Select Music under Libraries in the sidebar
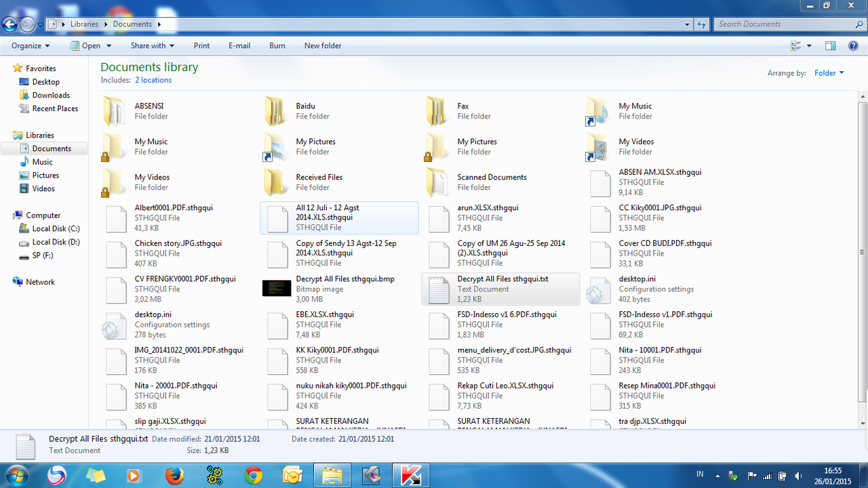Viewport: 868px width, 488px height. [x=42, y=161]
